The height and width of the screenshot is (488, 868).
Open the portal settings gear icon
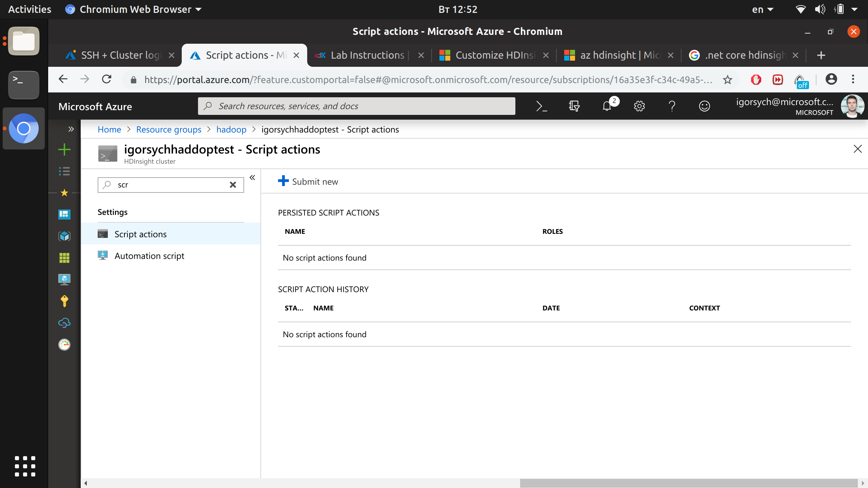(639, 106)
